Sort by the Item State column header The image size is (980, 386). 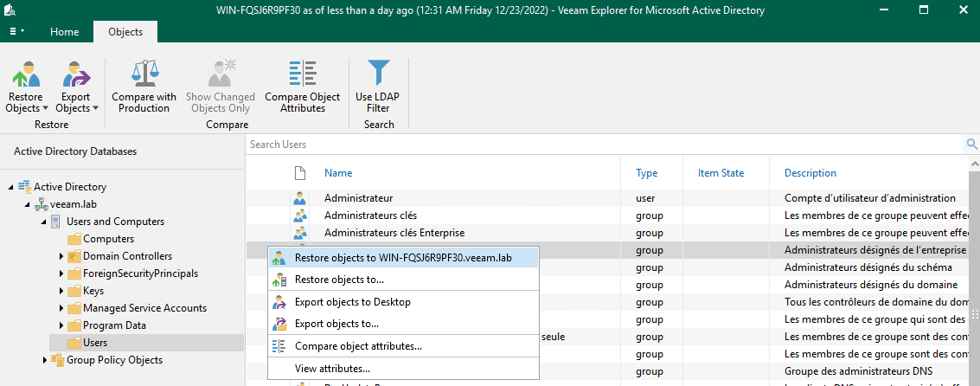pyautogui.click(x=721, y=173)
